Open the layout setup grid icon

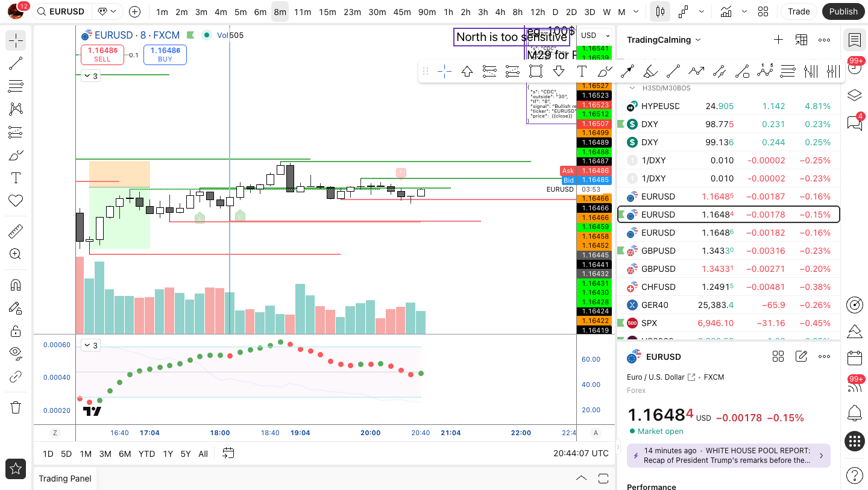763,11
